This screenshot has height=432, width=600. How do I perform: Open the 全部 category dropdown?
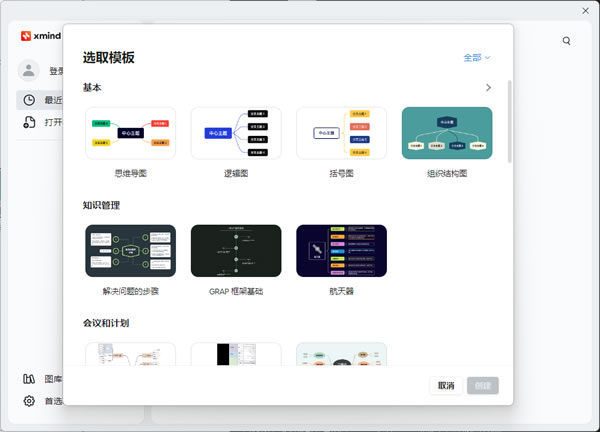[x=477, y=58]
